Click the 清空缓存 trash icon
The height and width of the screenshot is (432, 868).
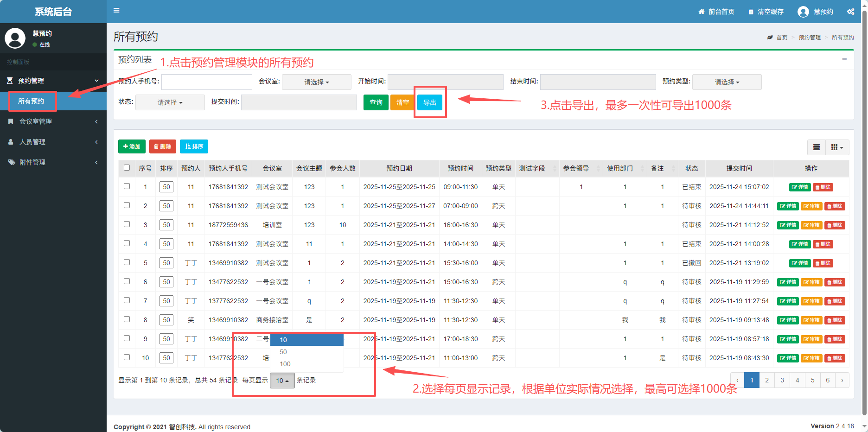[751, 12]
